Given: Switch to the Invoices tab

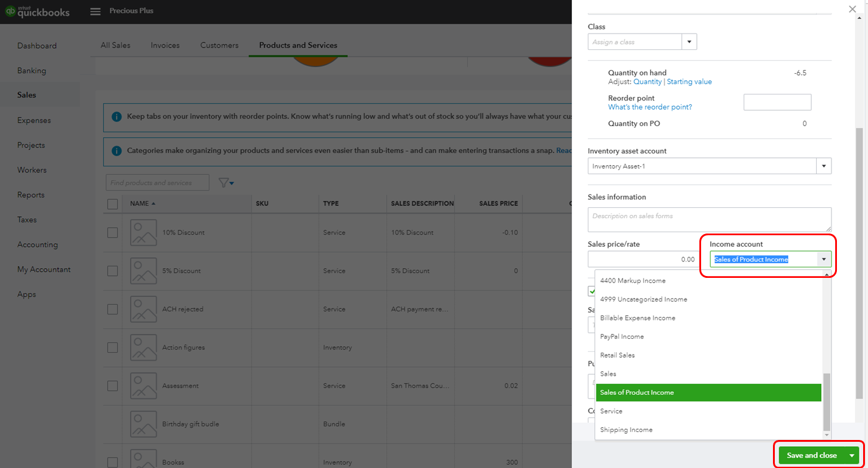Looking at the screenshot, I should tap(164, 45).
